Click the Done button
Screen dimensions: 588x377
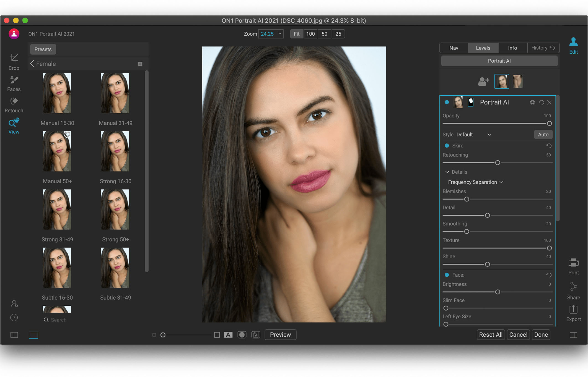(x=541, y=335)
